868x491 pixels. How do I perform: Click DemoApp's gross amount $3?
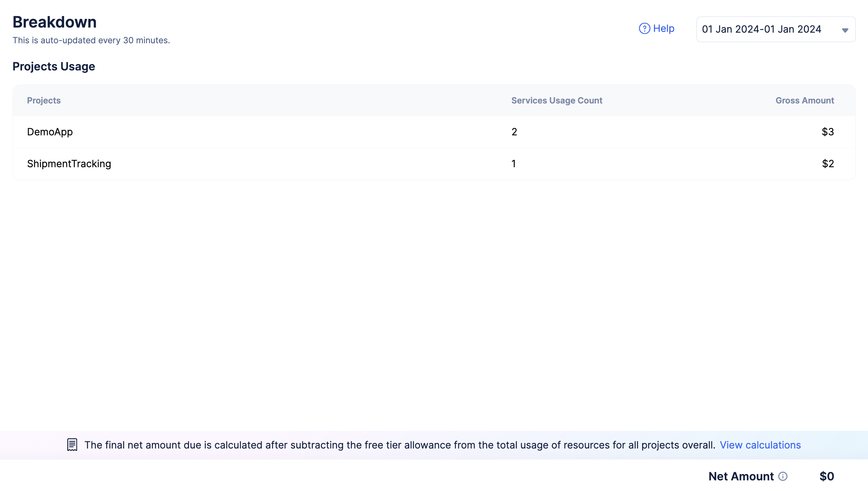(828, 132)
